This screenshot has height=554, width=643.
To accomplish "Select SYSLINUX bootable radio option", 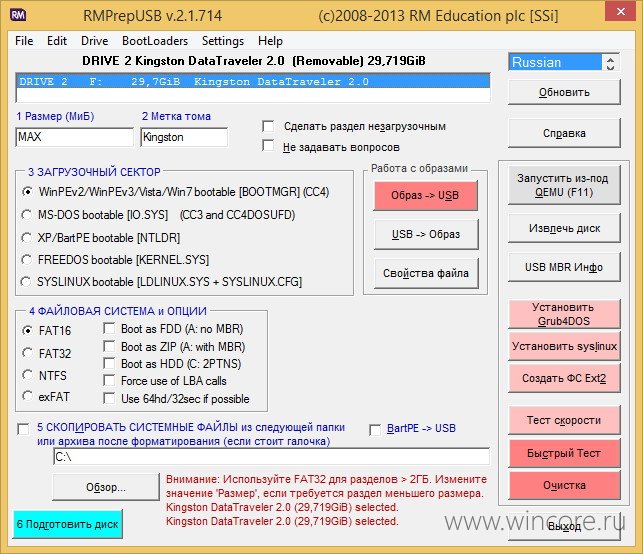I will point(25,282).
